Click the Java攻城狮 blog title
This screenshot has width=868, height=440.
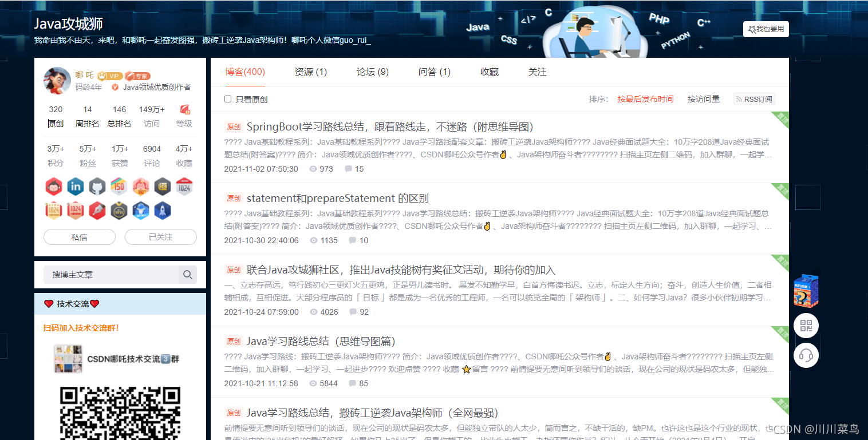pos(69,23)
